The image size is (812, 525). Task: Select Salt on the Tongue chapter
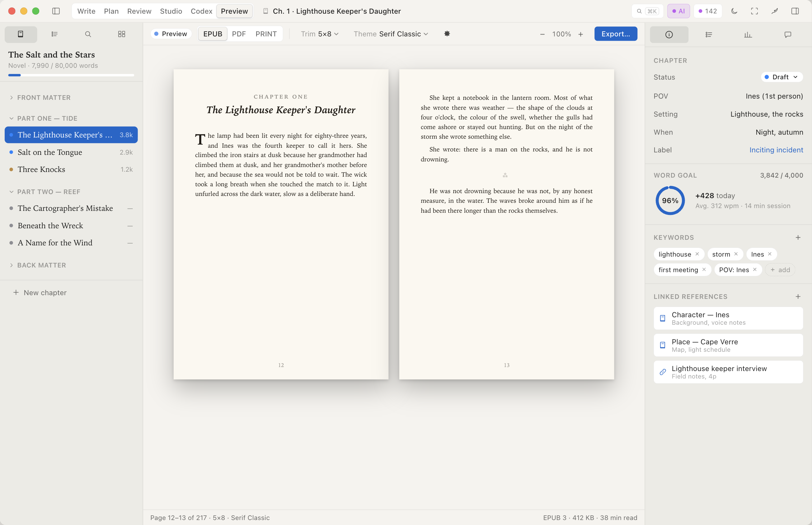[71, 152]
